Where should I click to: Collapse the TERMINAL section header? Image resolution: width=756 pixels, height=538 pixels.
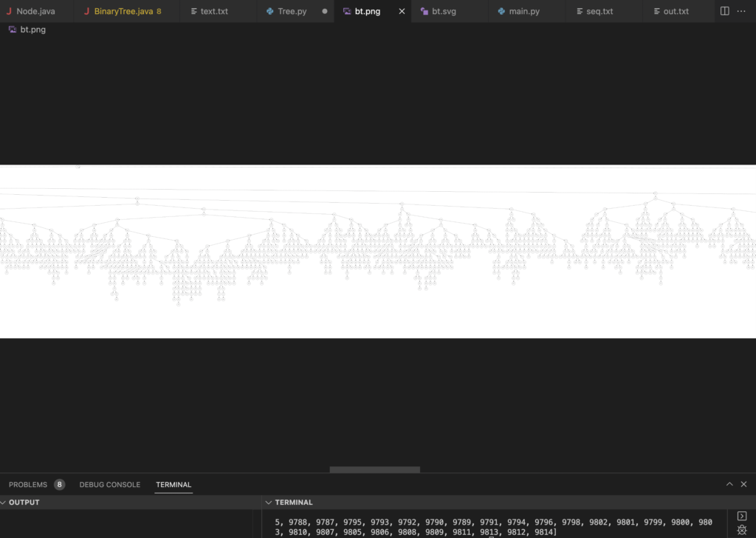point(269,503)
